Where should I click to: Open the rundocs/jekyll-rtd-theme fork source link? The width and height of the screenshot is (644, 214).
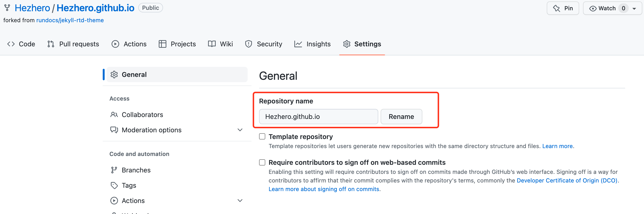(x=70, y=20)
